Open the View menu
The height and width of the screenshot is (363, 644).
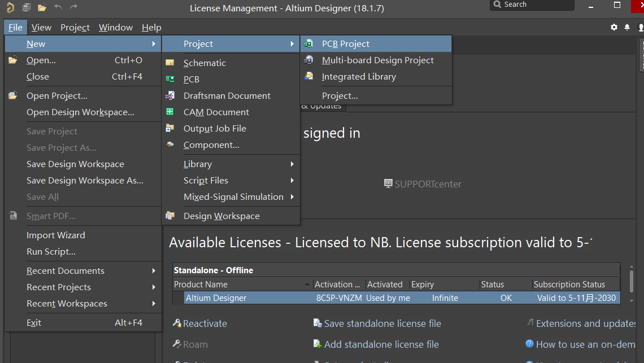pos(41,28)
